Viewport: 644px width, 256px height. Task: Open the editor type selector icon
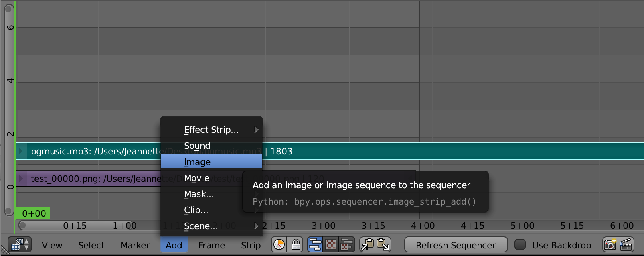pos(19,245)
